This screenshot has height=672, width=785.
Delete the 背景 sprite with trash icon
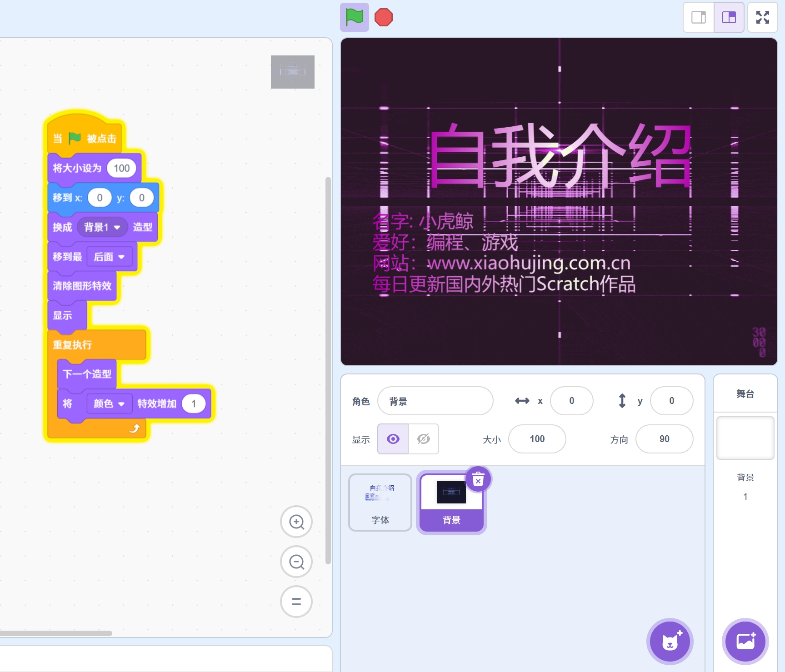478,479
